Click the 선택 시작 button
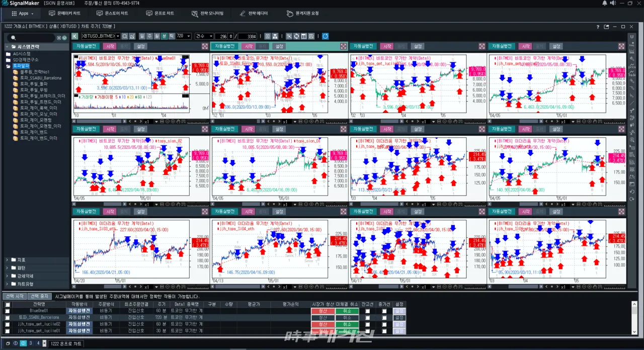 (x=14, y=296)
